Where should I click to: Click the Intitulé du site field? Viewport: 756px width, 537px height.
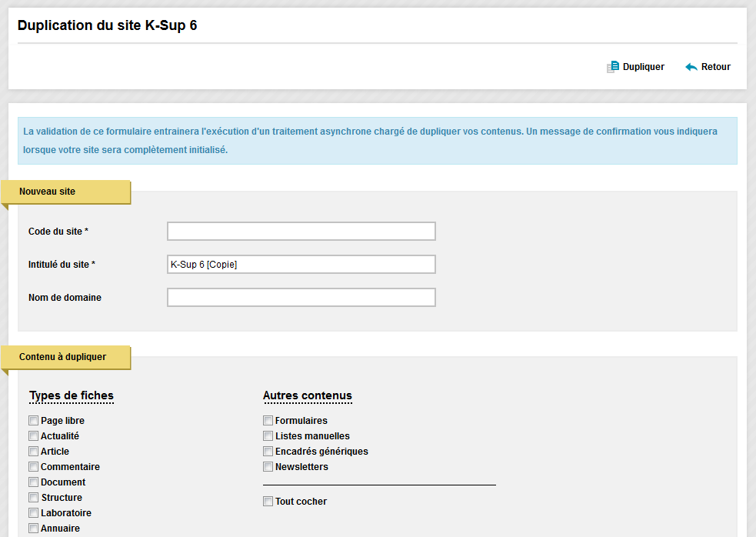click(301, 265)
